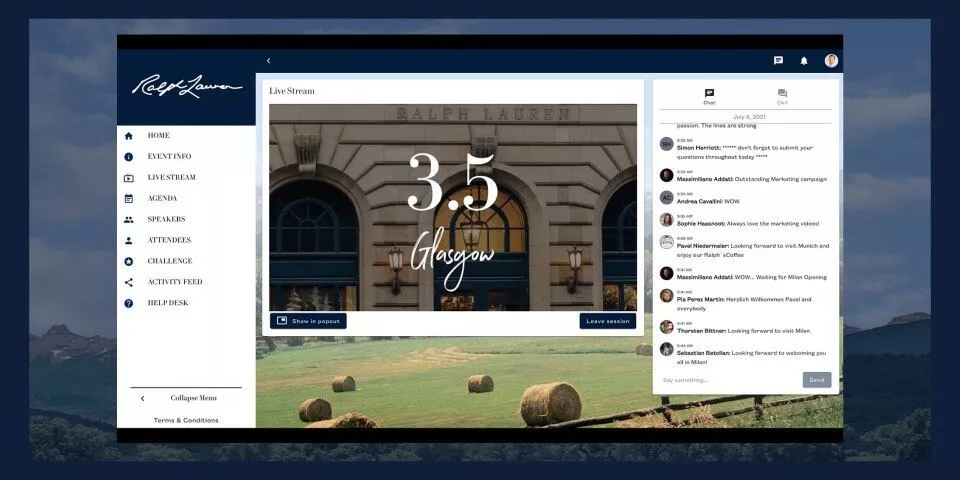Viewport: 960px width, 480px height.
Task: Click the Ralph Lauren signature logo
Action: click(x=187, y=86)
